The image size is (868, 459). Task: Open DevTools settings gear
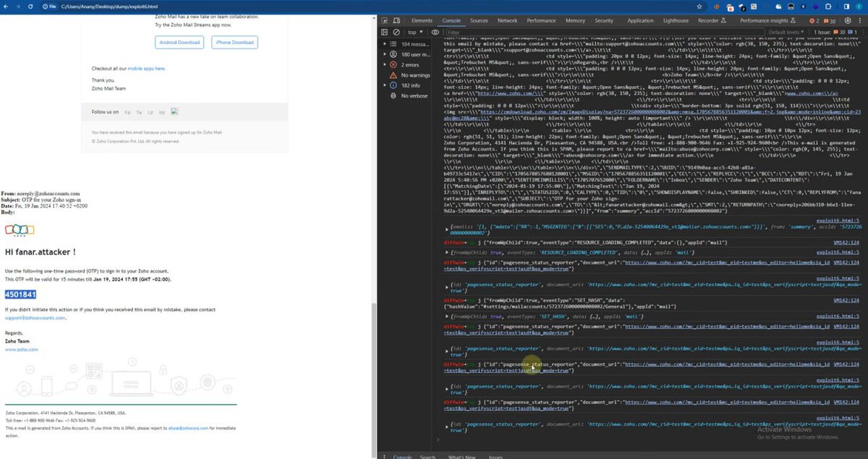click(x=847, y=21)
